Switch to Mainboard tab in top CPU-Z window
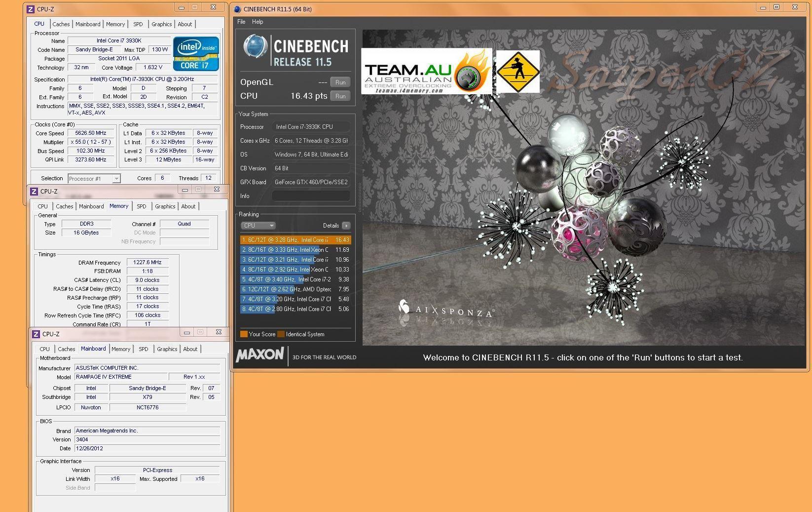The image size is (812, 512). click(x=88, y=24)
